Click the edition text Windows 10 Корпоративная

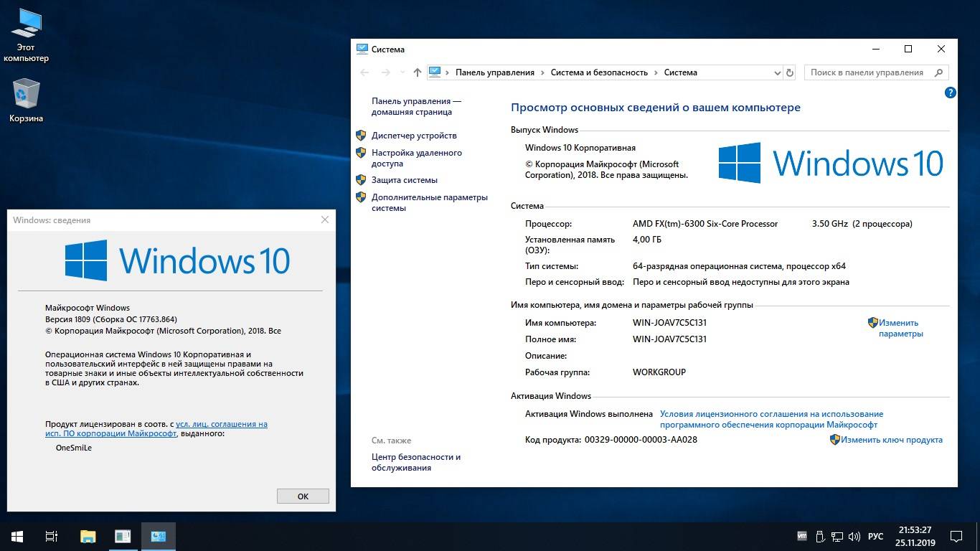tap(580, 148)
